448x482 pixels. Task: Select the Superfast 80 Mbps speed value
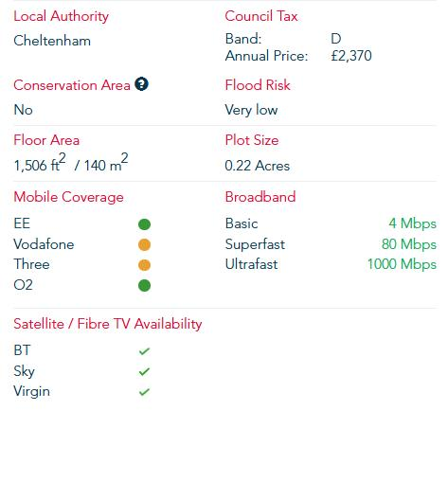(x=409, y=244)
